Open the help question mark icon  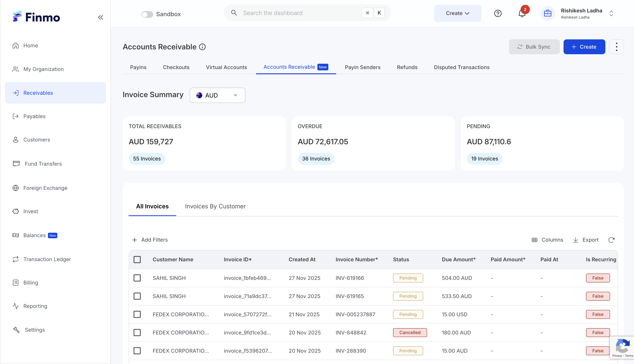tap(498, 13)
